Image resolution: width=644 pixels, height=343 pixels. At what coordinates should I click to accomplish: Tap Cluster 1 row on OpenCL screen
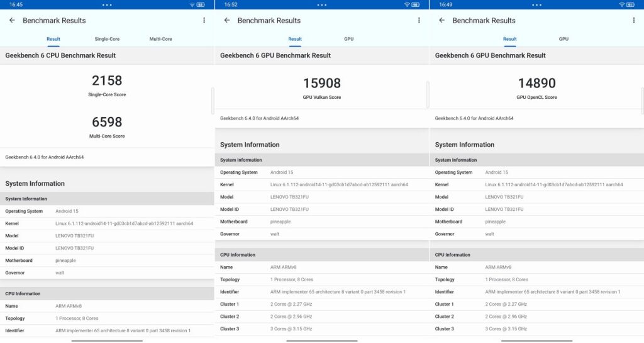click(x=537, y=305)
